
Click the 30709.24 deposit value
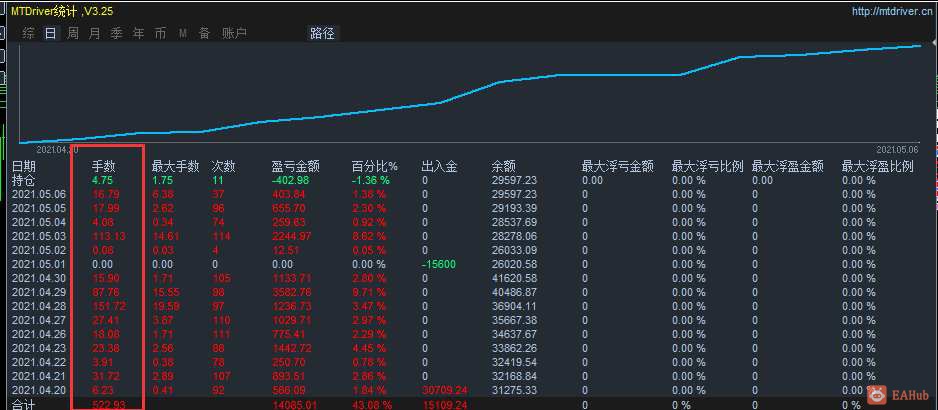(x=444, y=390)
